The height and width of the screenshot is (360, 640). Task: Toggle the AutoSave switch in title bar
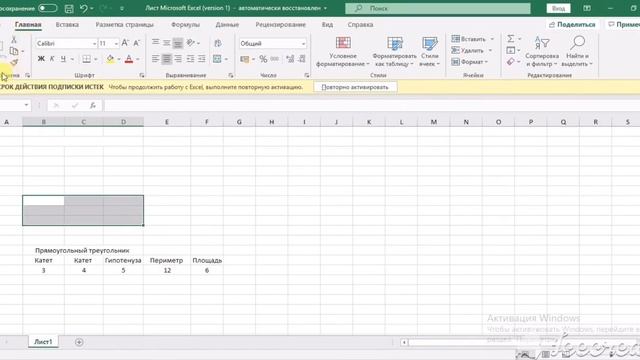click(x=48, y=8)
